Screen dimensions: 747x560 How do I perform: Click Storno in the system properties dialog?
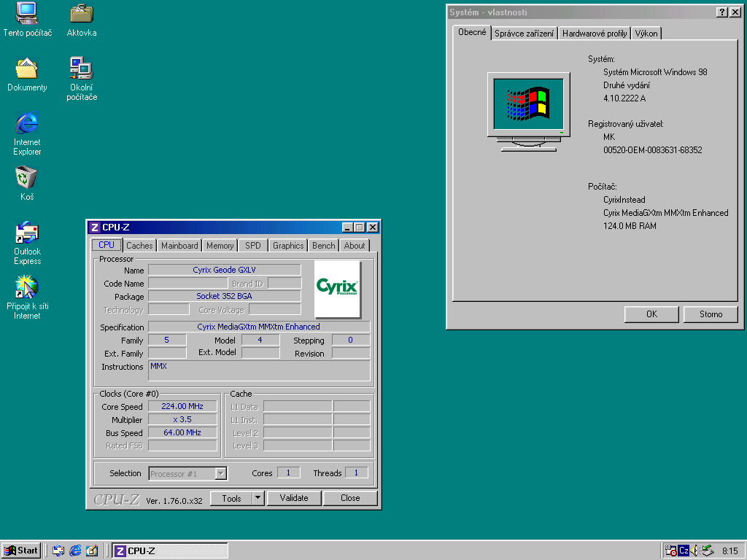tap(711, 314)
